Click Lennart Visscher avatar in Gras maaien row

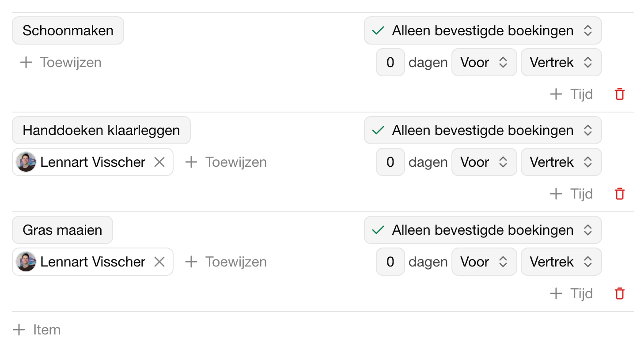coord(26,262)
